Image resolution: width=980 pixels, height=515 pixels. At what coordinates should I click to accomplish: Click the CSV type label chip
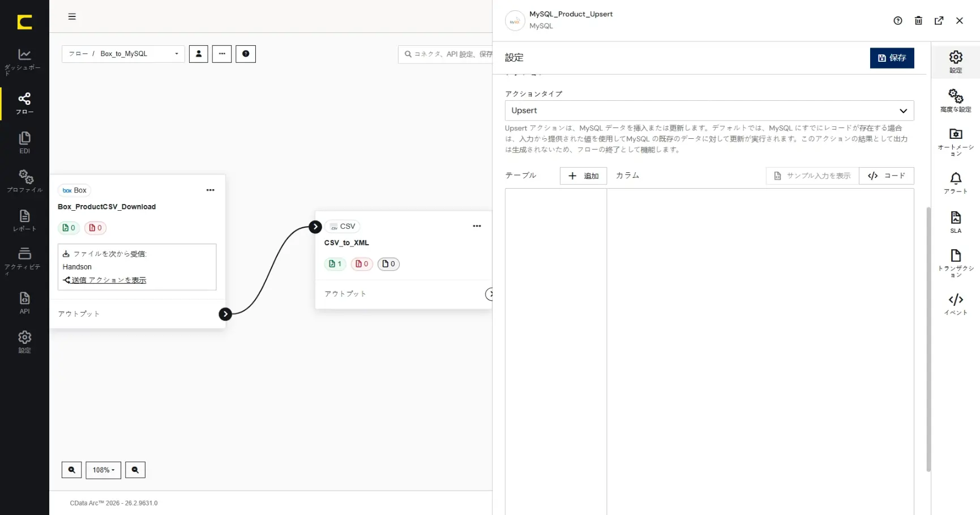click(343, 226)
